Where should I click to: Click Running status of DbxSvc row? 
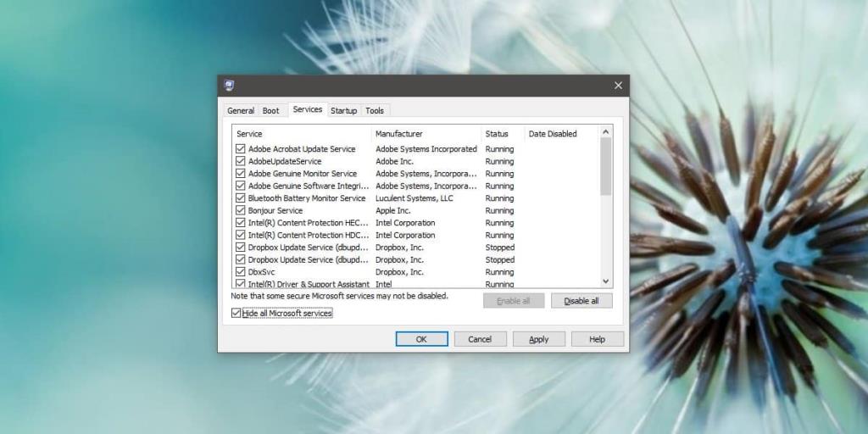click(499, 272)
